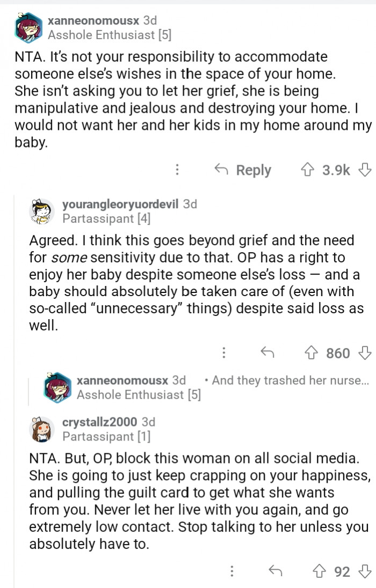376x588 pixels.
Task: Expand collapsed reply 'And they trashed her nurse...'
Action: (290, 380)
